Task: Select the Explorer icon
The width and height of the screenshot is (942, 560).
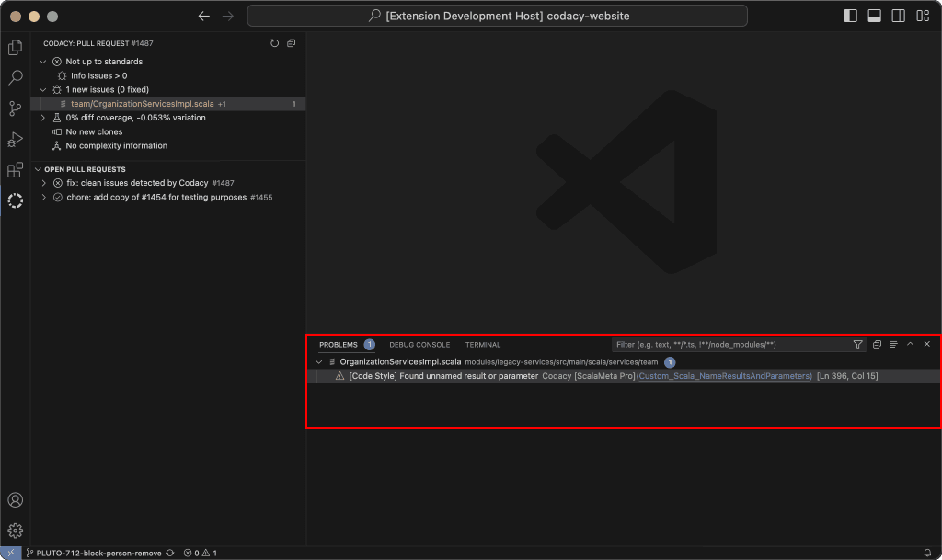Action: [15, 47]
